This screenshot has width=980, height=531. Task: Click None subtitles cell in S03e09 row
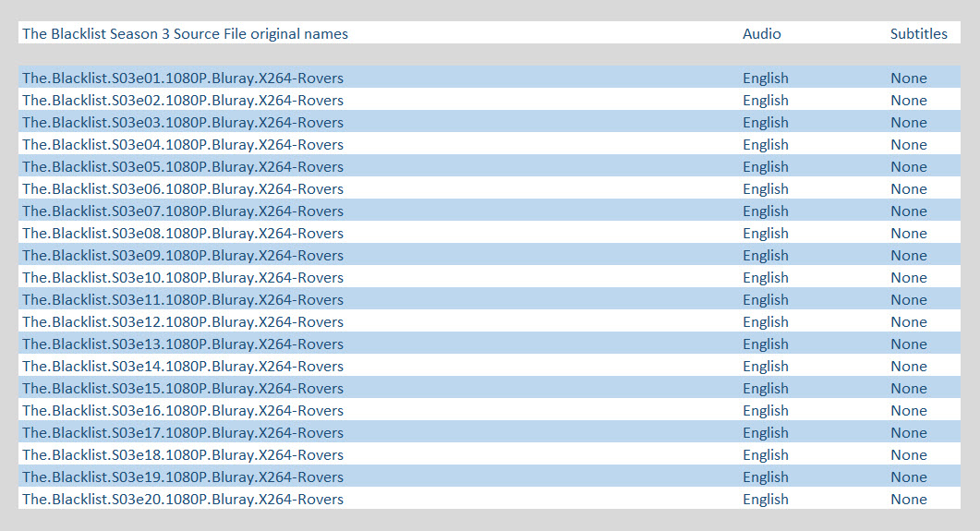click(909, 256)
